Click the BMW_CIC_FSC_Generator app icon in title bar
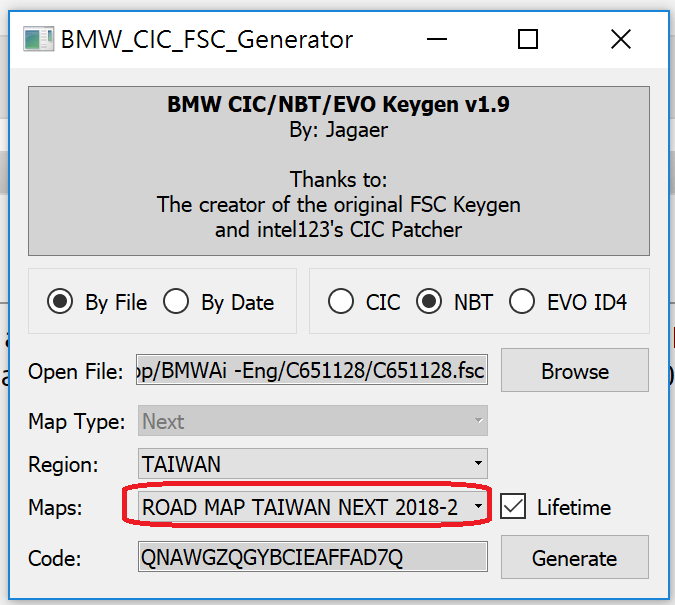The height and width of the screenshot is (605, 675). [x=38, y=39]
